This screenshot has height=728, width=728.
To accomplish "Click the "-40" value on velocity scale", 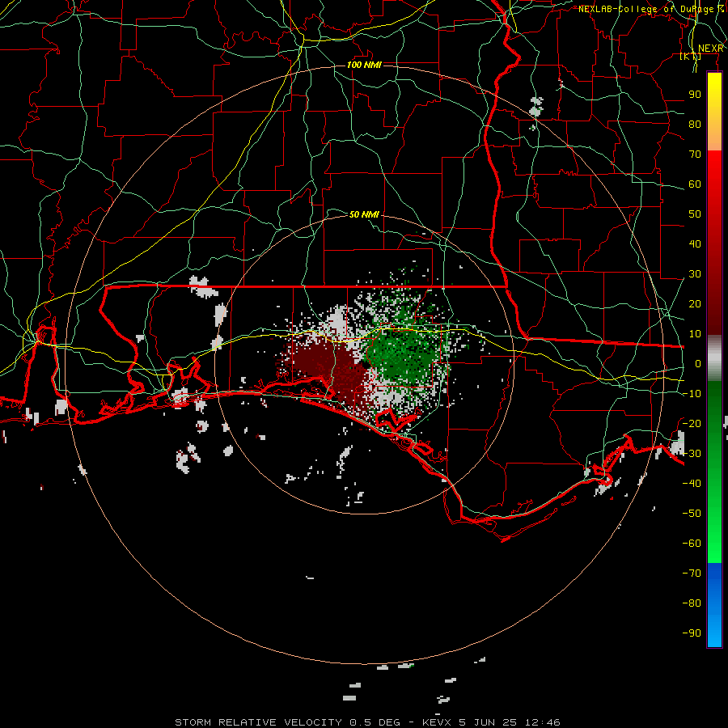I will pos(692,484).
